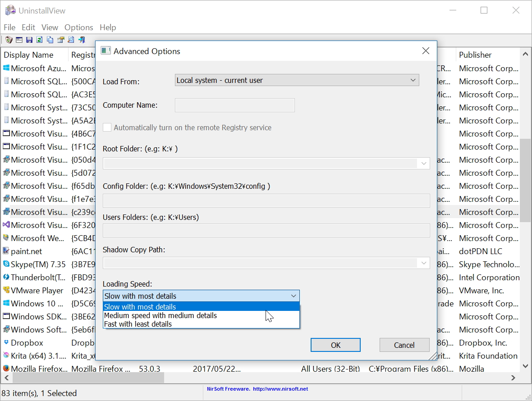Open the File menu

tap(9, 27)
